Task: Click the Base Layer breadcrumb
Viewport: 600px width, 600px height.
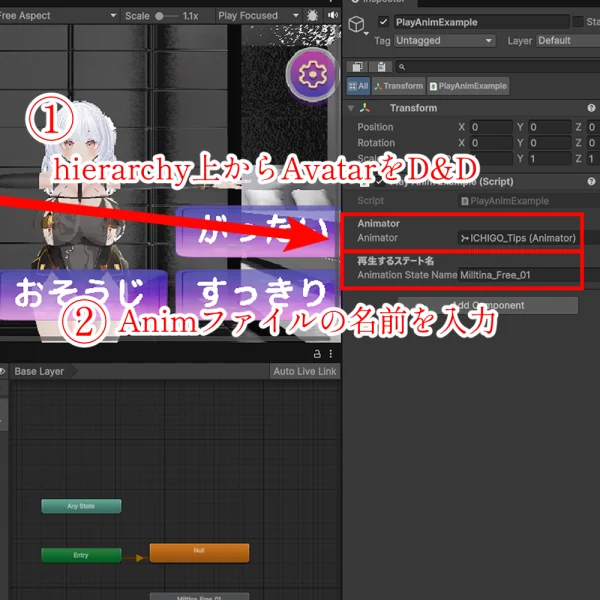Action: pos(39,372)
